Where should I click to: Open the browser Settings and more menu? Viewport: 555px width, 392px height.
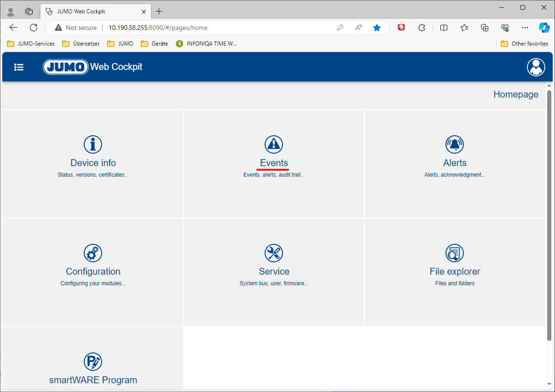525,28
